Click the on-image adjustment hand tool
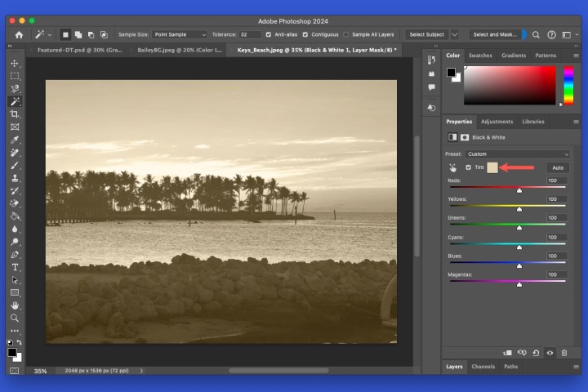Viewport: 588px width, 392px height. coord(453,167)
